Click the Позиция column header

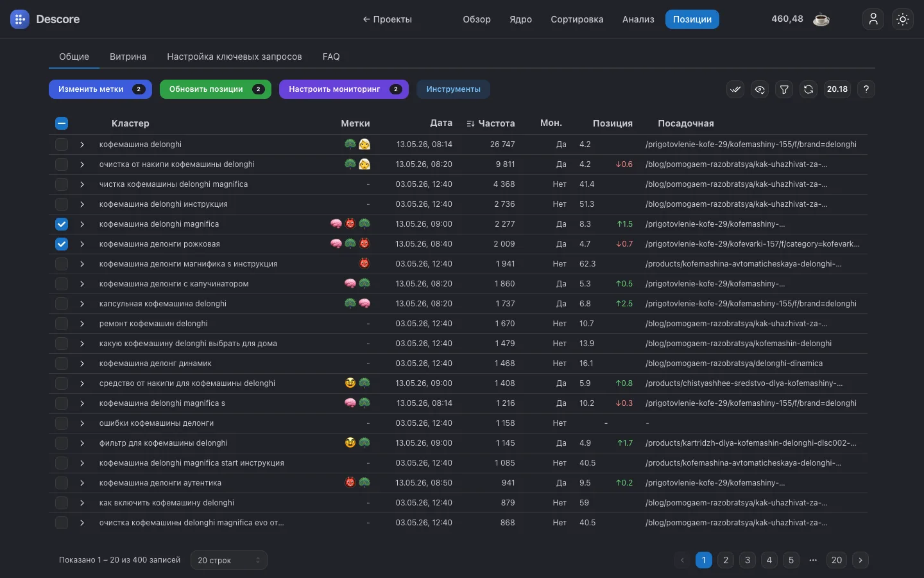(613, 123)
